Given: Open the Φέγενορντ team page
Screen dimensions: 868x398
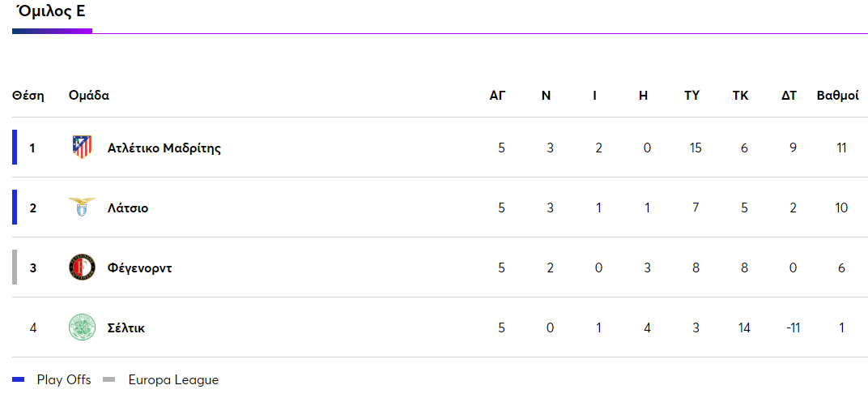Looking at the screenshot, I should [x=139, y=267].
